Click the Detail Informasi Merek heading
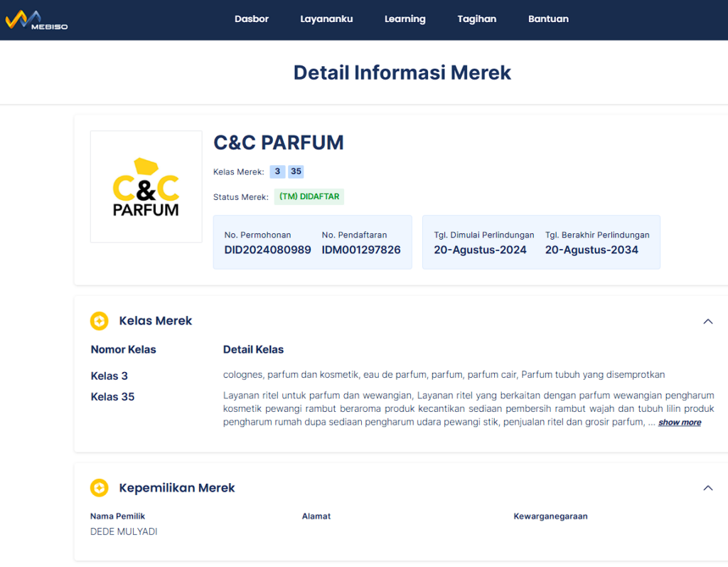The width and height of the screenshot is (728, 567). [x=402, y=72]
